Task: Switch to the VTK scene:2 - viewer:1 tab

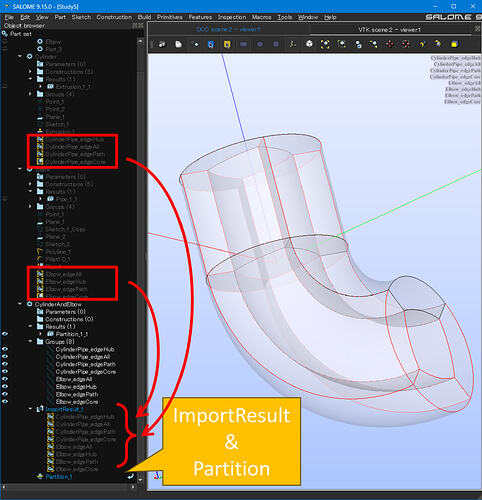Action: pyautogui.click(x=389, y=30)
